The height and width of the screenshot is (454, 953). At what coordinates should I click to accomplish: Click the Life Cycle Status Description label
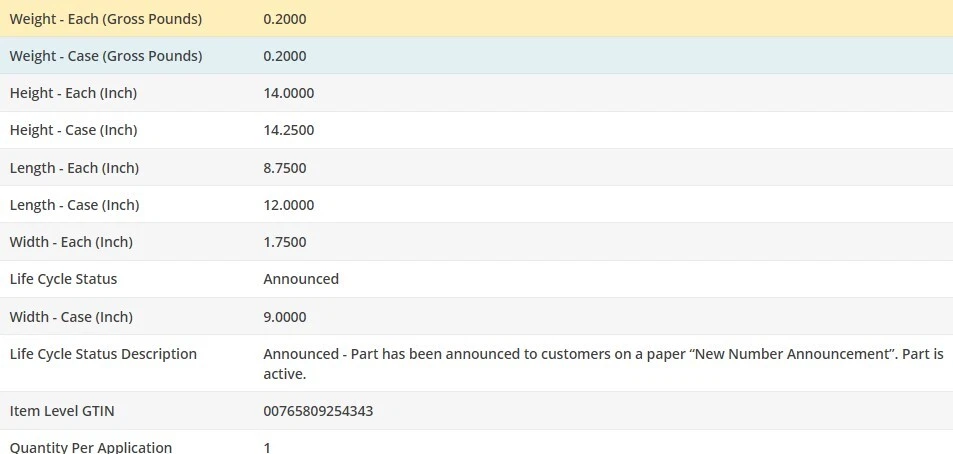103,354
